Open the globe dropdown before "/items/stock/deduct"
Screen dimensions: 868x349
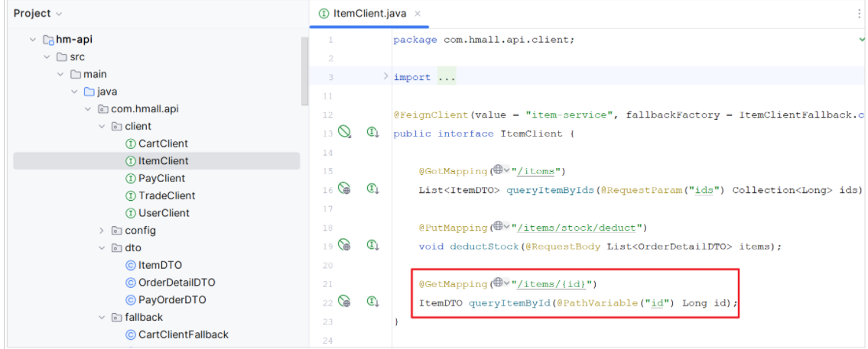[502, 227]
